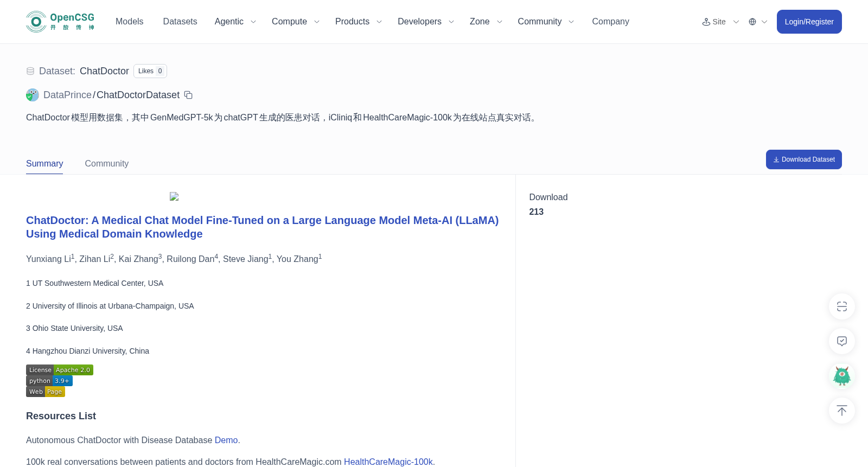Open the Company menu item
Screen dimensions: 868x467
click(x=610, y=22)
